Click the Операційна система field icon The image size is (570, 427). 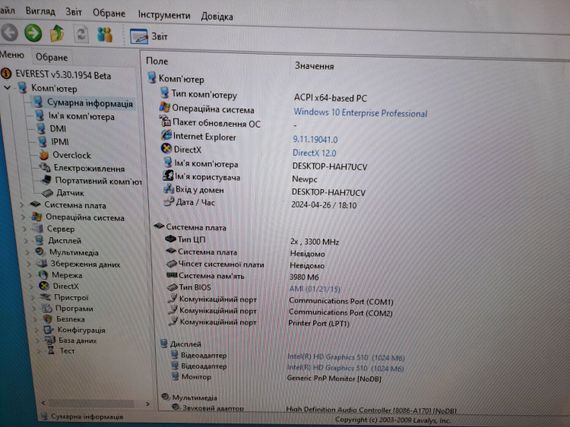(x=165, y=108)
